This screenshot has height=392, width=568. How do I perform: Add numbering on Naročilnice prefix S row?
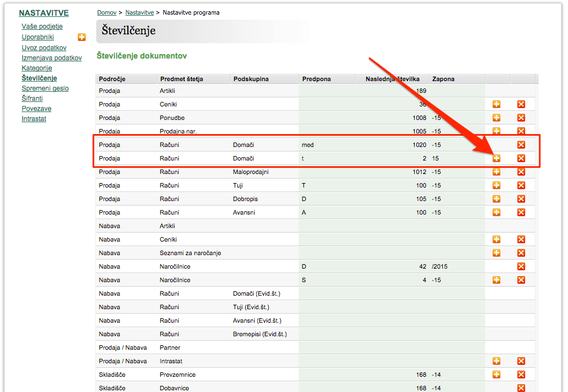click(496, 280)
